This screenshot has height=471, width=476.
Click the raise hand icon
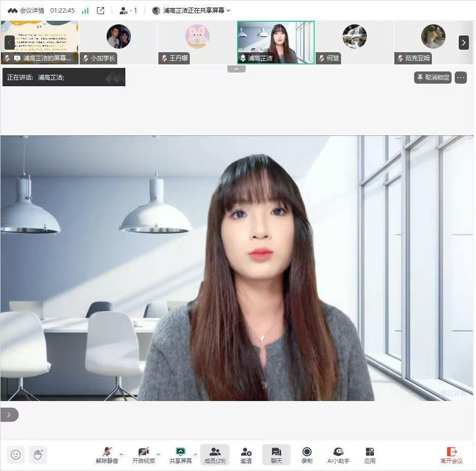coord(38,455)
